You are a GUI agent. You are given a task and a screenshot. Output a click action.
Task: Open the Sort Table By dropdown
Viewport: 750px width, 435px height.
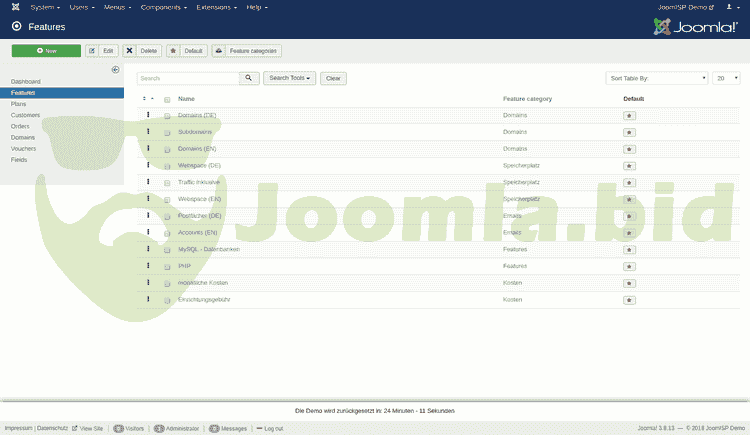pos(656,77)
